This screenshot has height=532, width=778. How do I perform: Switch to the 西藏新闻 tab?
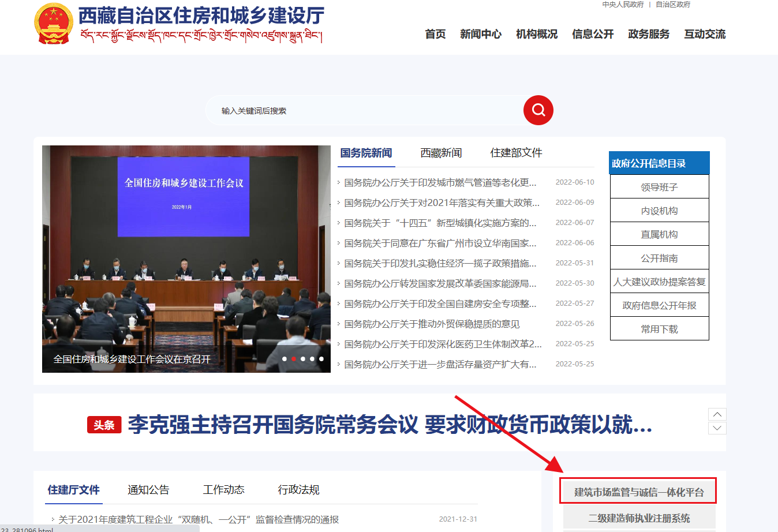point(442,152)
